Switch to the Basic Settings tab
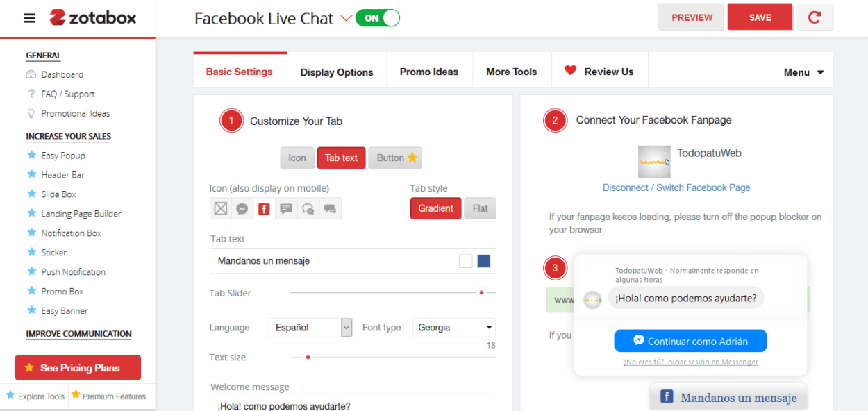Screen dimensions: 868x411 coord(240,72)
